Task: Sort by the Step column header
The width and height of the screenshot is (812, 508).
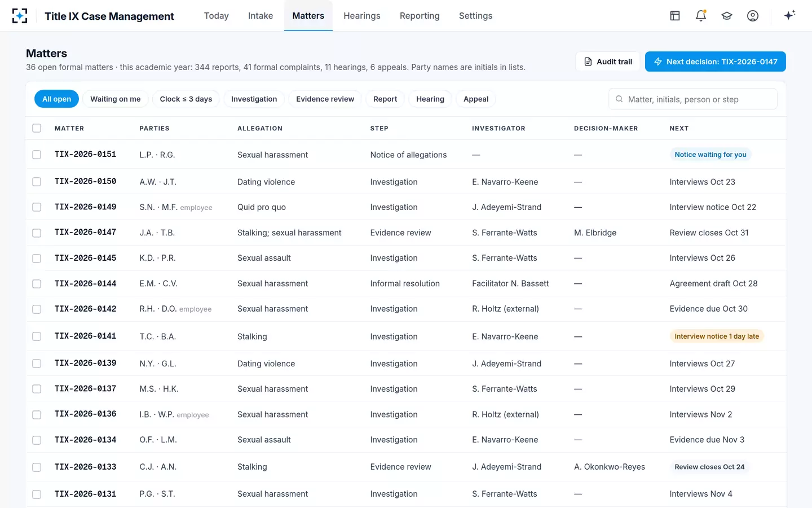Action: [x=379, y=129]
